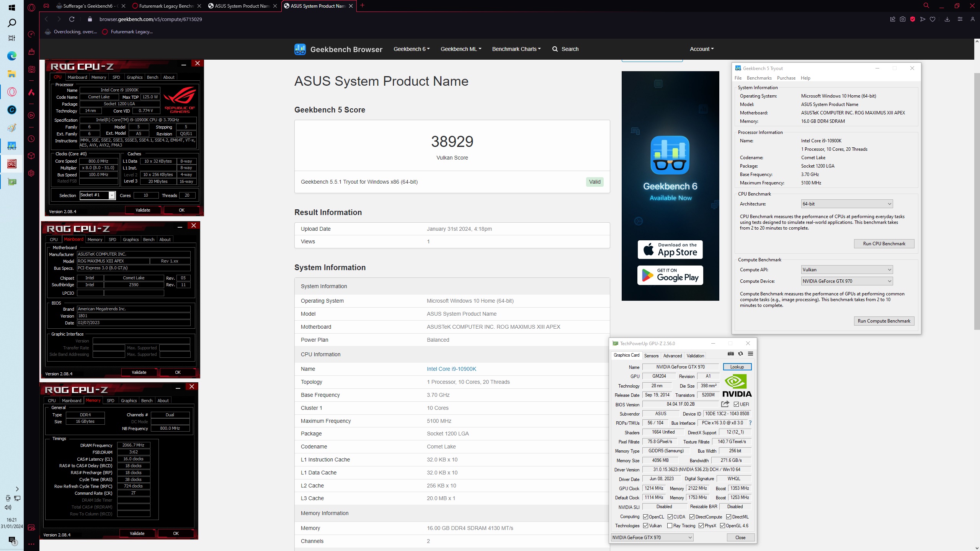Click the page vertical scrollbar
This screenshot has height=551, width=980.
[x=977, y=201]
